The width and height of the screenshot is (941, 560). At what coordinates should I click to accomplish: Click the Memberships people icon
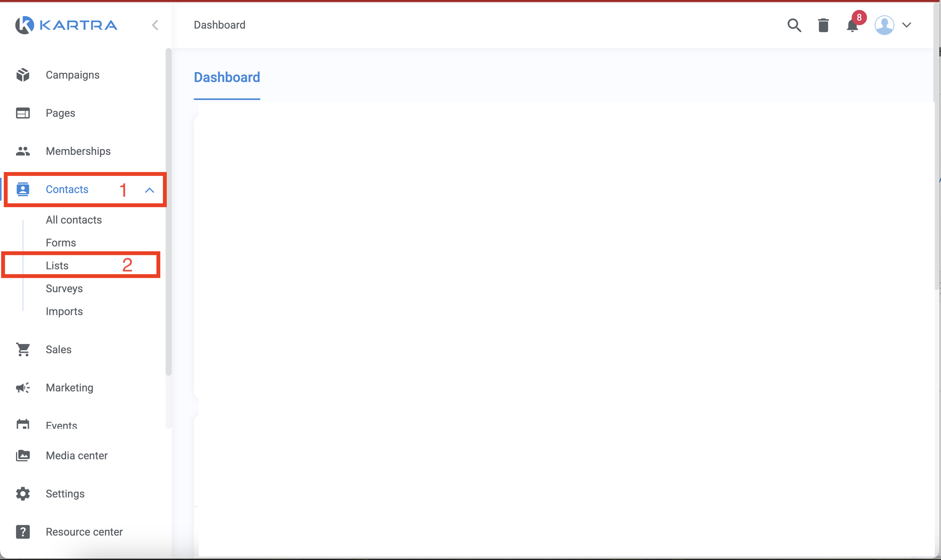click(23, 151)
